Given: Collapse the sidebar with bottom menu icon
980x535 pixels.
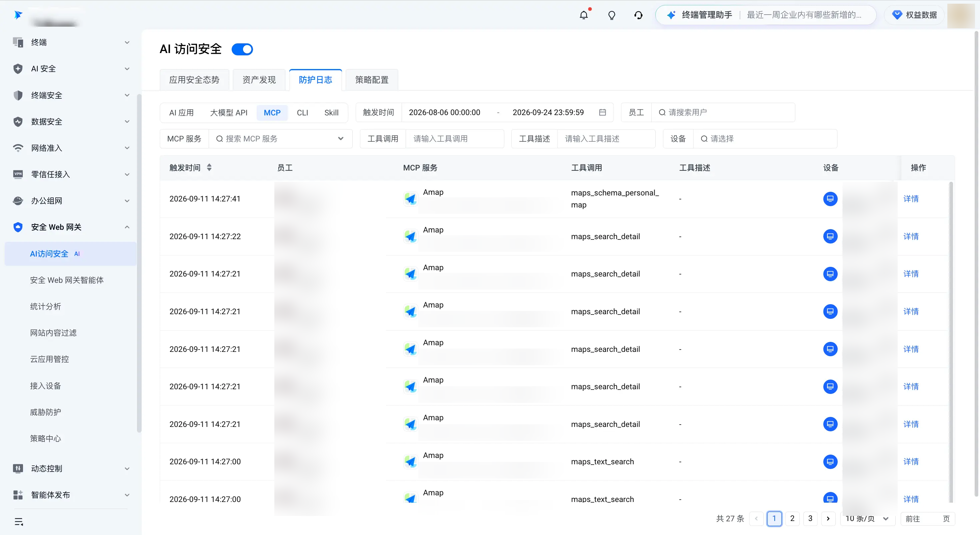Looking at the screenshot, I should (x=19, y=522).
